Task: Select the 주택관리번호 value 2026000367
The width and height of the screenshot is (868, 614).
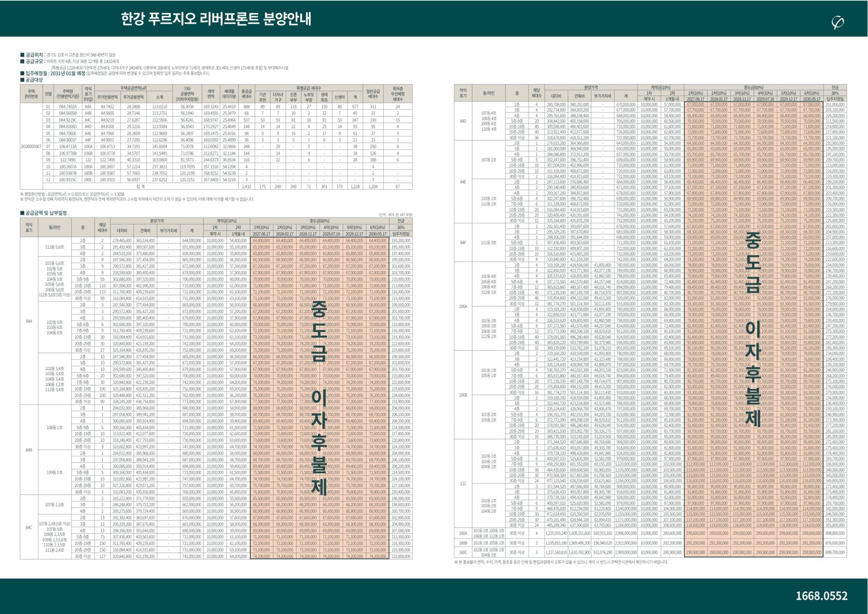Action: pos(31,146)
